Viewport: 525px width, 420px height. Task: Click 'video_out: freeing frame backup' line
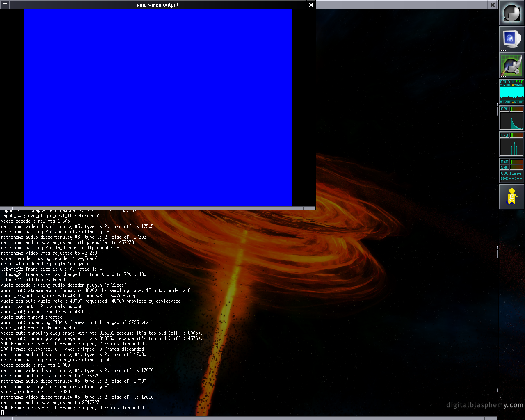point(39,328)
